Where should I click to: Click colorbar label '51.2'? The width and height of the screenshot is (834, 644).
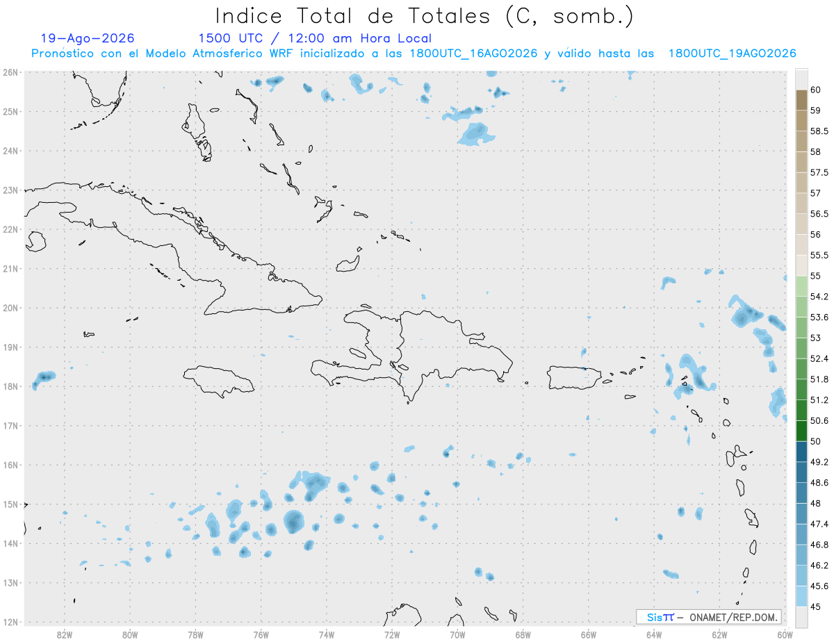pos(819,399)
